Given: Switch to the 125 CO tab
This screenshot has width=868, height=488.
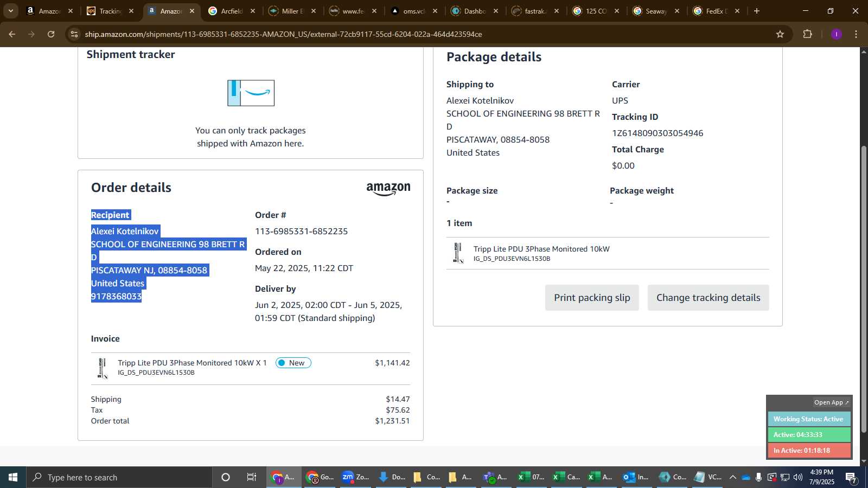Looking at the screenshot, I should (x=596, y=11).
